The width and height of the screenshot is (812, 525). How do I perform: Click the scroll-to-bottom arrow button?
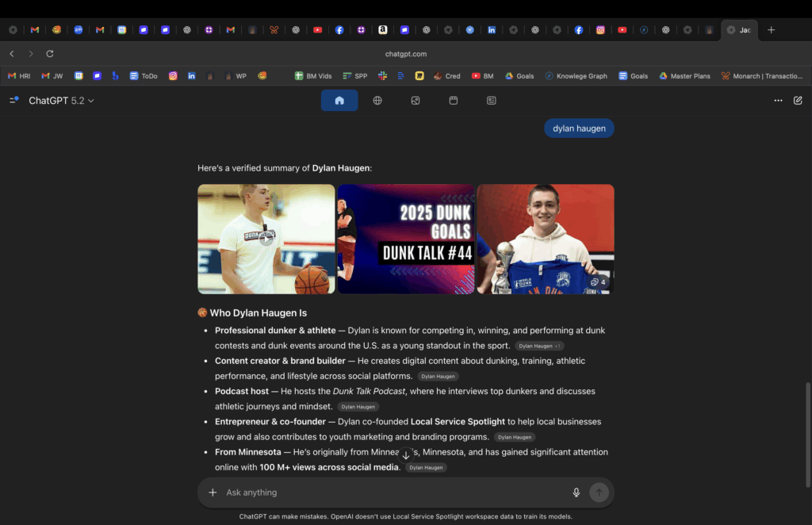point(406,455)
